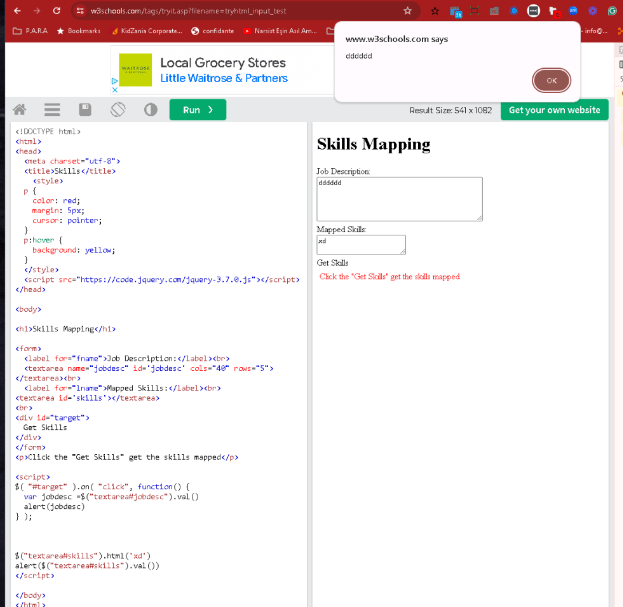Click OK in the alert dialog
The height and width of the screenshot is (607, 623).
[551, 80]
